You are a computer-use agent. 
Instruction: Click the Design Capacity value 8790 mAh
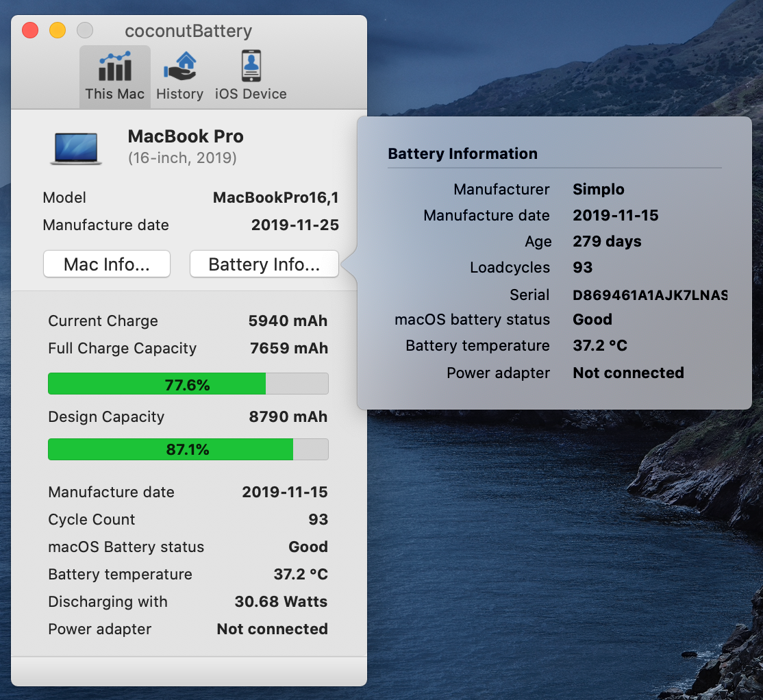(288, 417)
